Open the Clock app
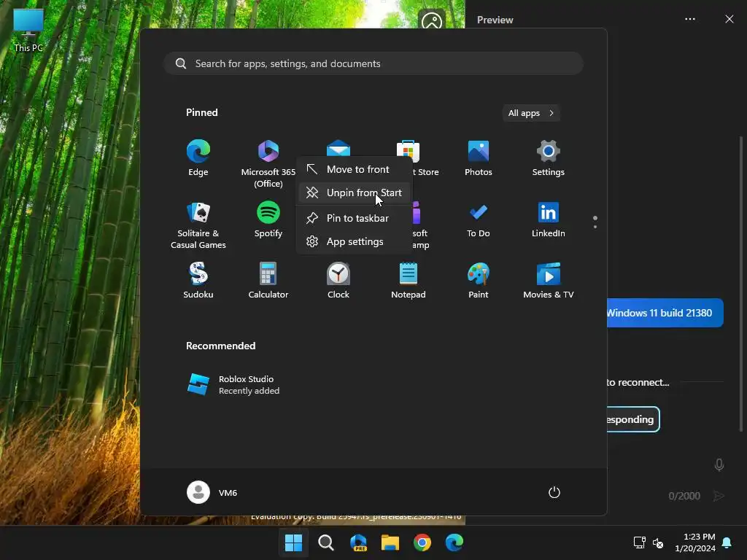Image resolution: width=747 pixels, height=560 pixels. (x=338, y=281)
